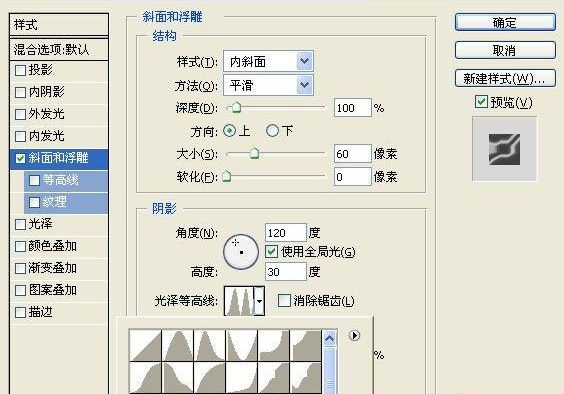Click the layer style preview thumbnail
The image size is (564, 394).
point(504,149)
